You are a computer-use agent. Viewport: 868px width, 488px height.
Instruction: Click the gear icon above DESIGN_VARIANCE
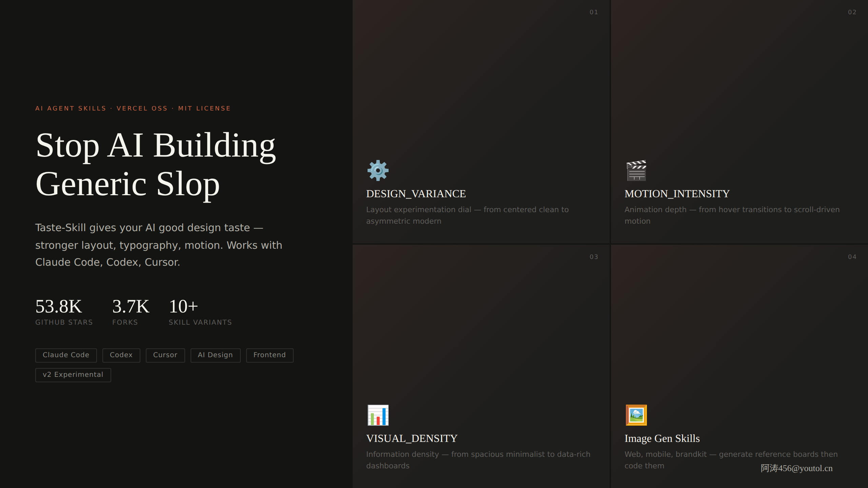(378, 170)
